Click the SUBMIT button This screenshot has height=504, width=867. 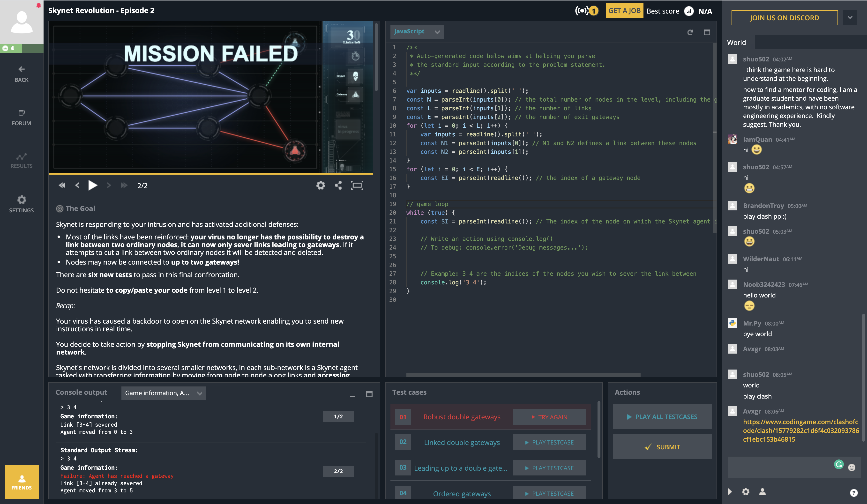point(662,446)
